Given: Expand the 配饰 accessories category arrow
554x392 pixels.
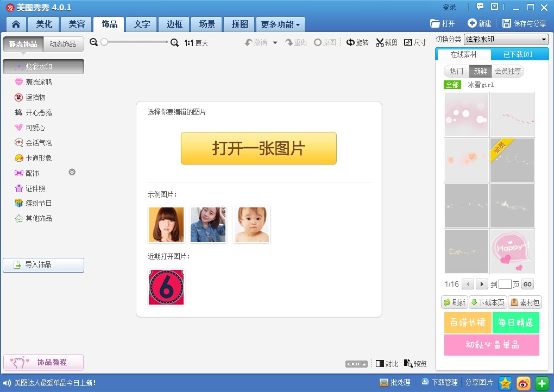Looking at the screenshot, I should pos(72,172).
